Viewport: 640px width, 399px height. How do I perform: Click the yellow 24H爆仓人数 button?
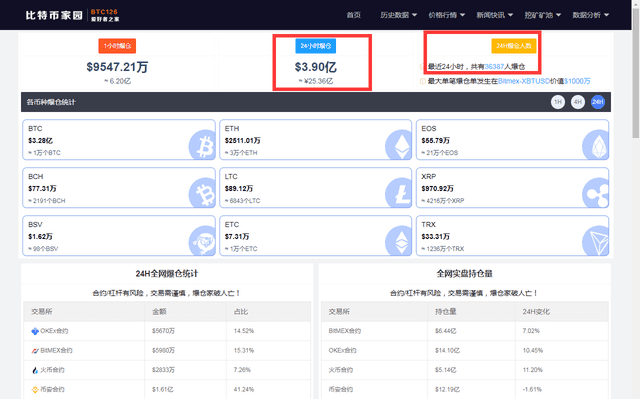(x=513, y=46)
